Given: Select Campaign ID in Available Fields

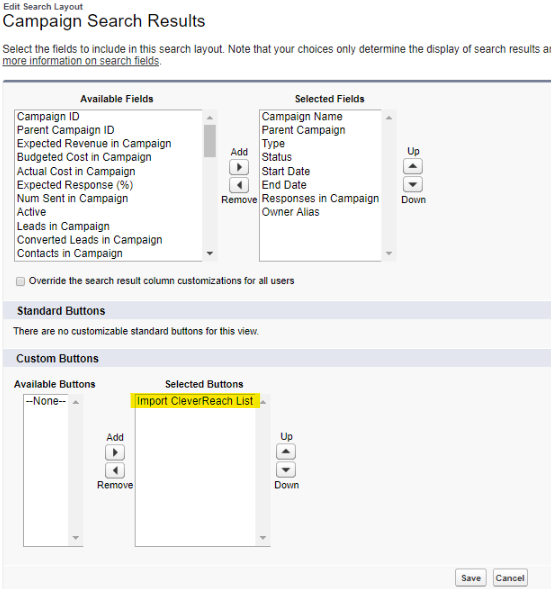Looking at the screenshot, I should (x=48, y=116).
